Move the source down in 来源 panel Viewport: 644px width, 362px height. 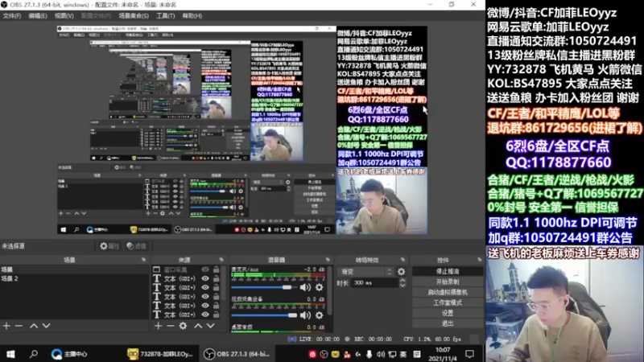210,326
